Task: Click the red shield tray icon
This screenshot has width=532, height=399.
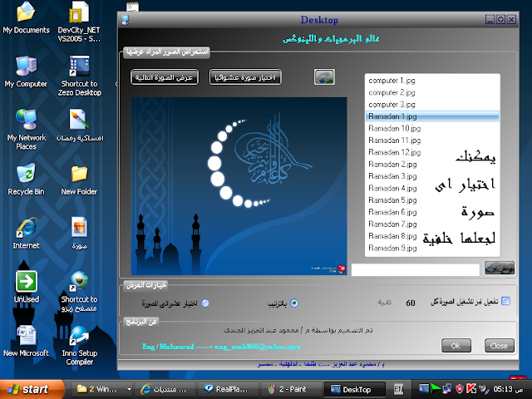Action: (460, 389)
